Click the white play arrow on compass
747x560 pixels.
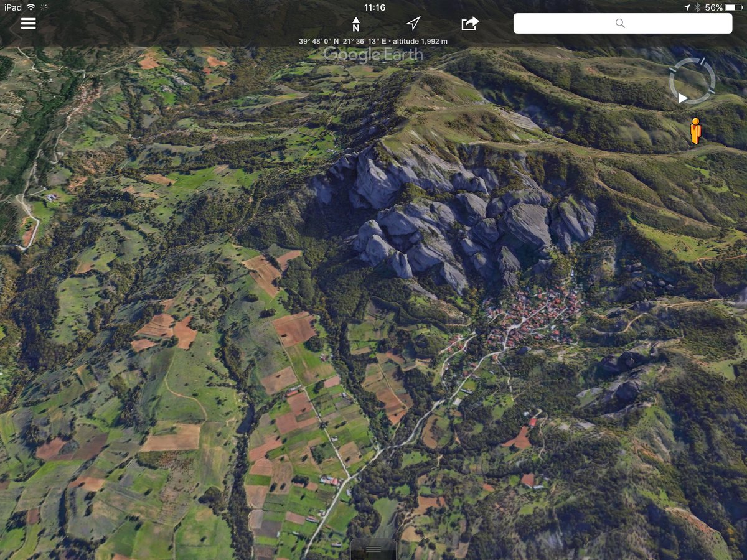point(683,98)
